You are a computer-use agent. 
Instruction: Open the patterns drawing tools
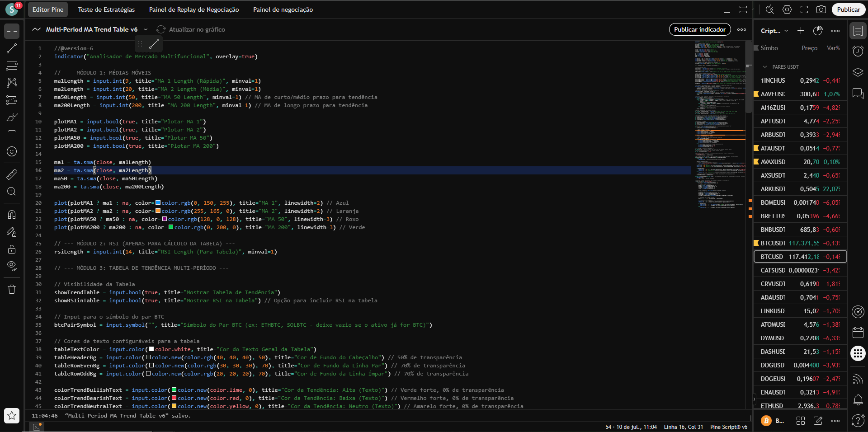12,82
